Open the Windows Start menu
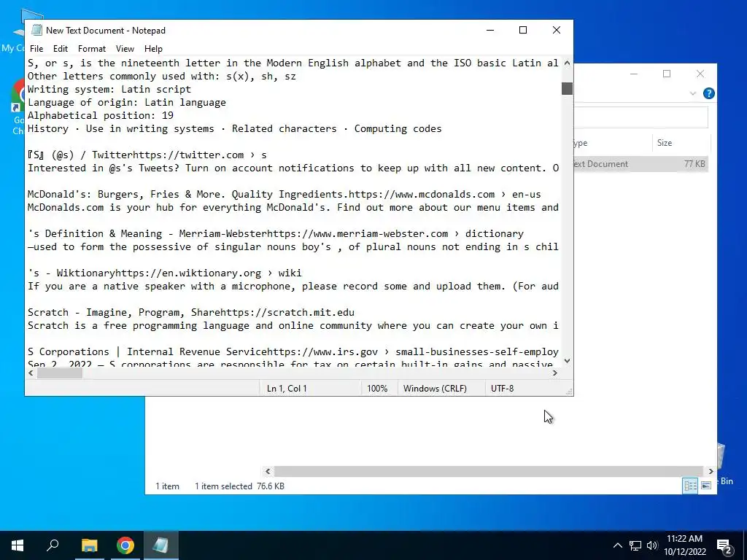Viewport: 747px width, 560px height. click(x=18, y=545)
